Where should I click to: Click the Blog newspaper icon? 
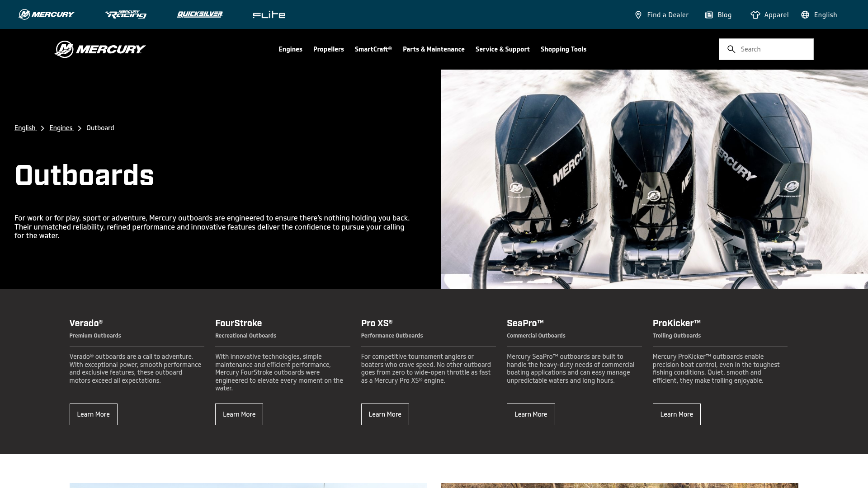click(x=709, y=15)
